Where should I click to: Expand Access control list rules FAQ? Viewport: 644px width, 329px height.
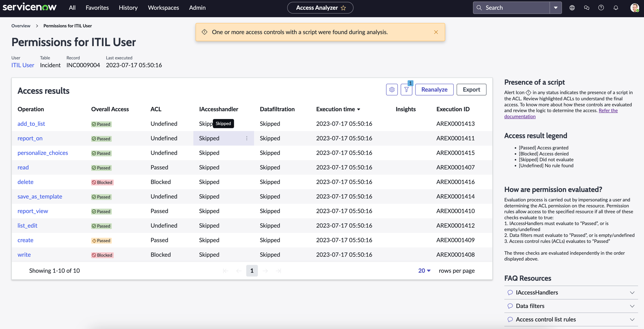pyautogui.click(x=632, y=320)
